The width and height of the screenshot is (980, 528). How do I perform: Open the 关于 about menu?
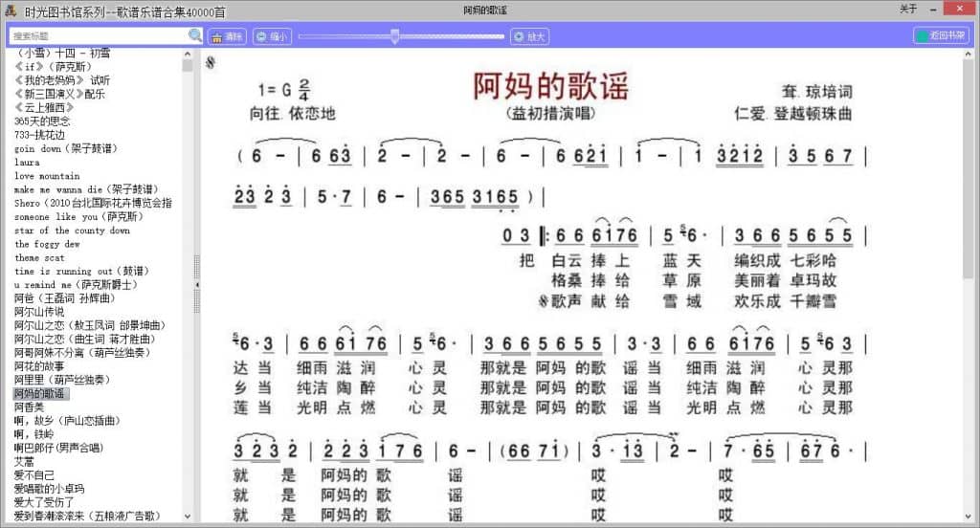coord(908,9)
